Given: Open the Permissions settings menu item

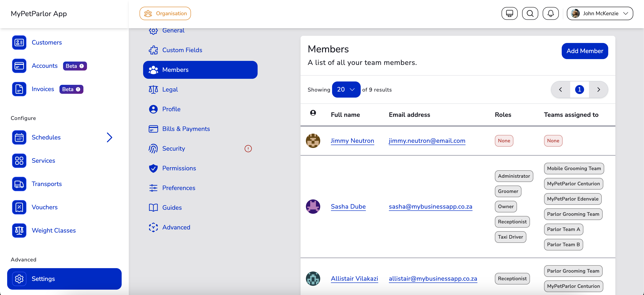Looking at the screenshot, I should point(179,168).
